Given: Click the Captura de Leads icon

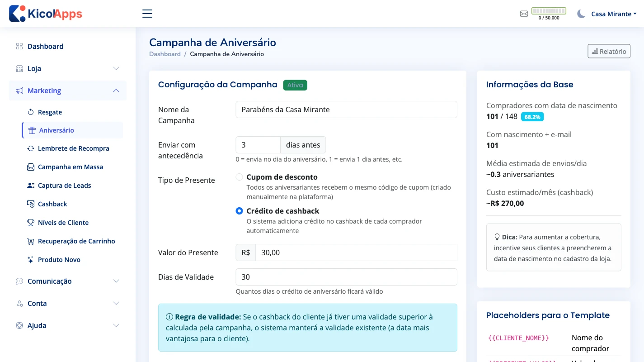Looking at the screenshot, I should click(31, 186).
